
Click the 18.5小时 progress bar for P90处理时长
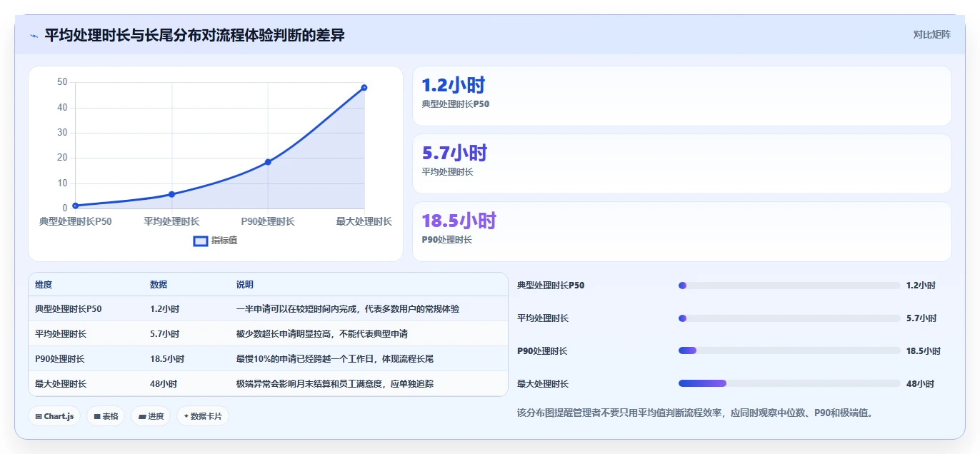point(789,351)
